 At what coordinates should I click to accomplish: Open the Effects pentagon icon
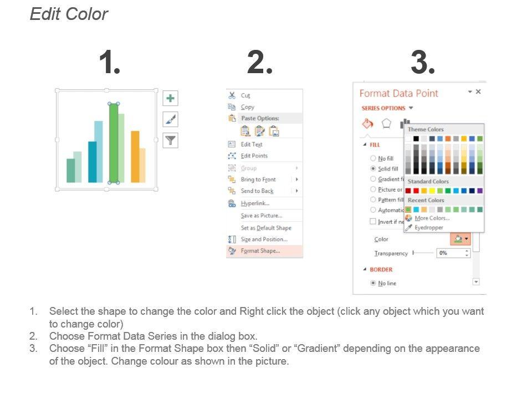tap(386, 123)
